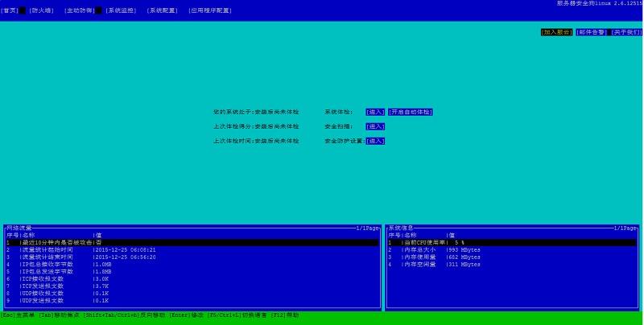Viewport: 644px width, 325px height.
Task: Select the 内存总大小 row
Action: coord(512,250)
